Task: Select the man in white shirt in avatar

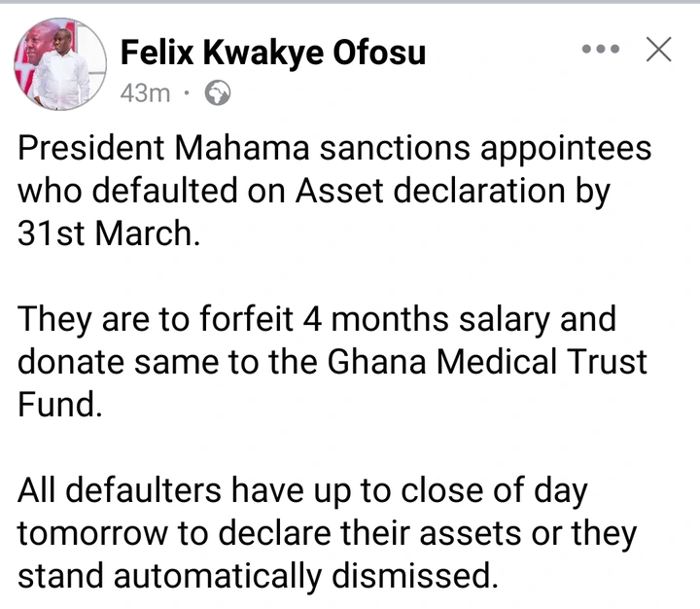Action: click(x=62, y=69)
